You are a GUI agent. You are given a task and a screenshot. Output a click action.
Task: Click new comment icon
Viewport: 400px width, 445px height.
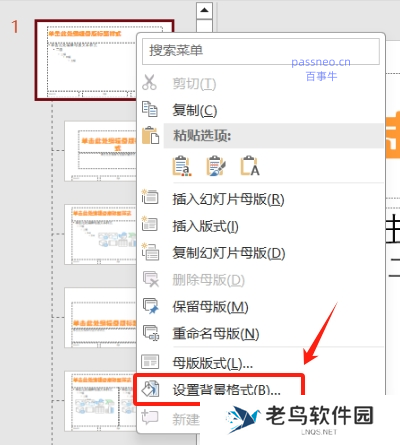pyautogui.click(x=150, y=417)
